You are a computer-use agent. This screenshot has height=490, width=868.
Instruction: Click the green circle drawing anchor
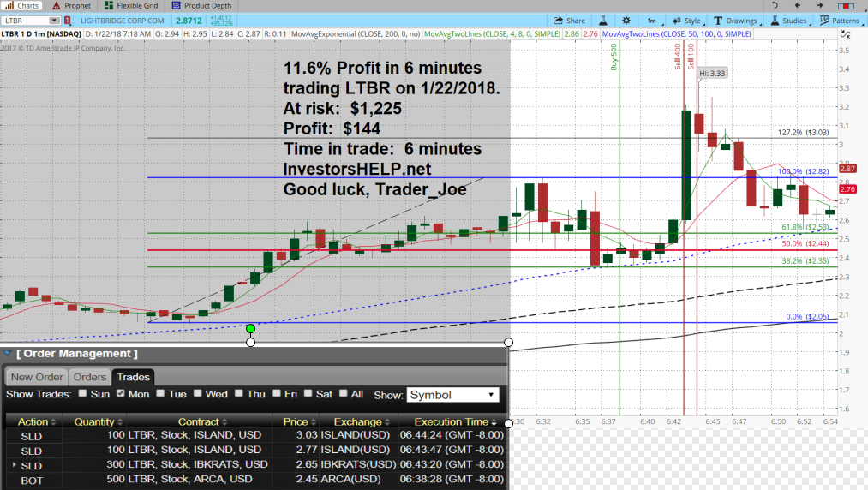pos(251,329)
